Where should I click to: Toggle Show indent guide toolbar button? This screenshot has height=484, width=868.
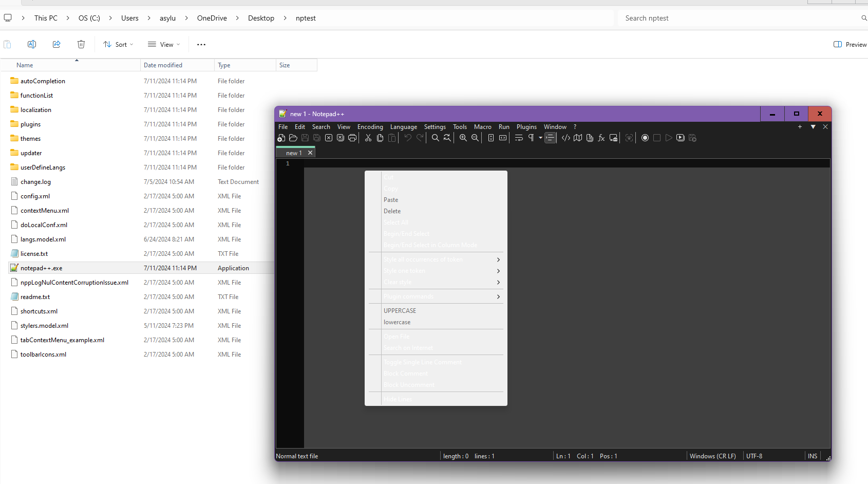550,138
